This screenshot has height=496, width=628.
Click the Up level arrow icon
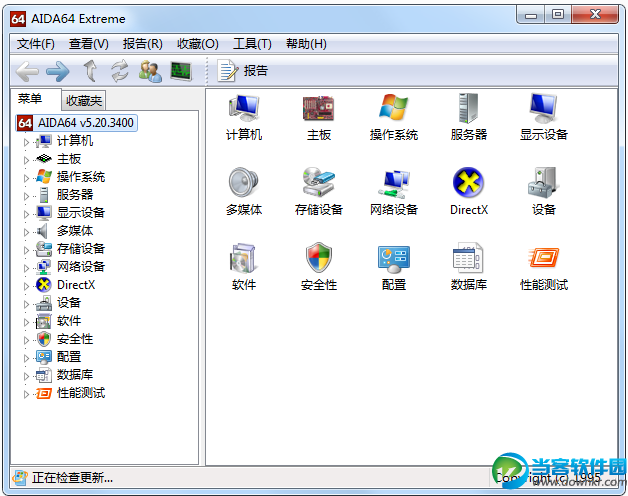(91, 71)
